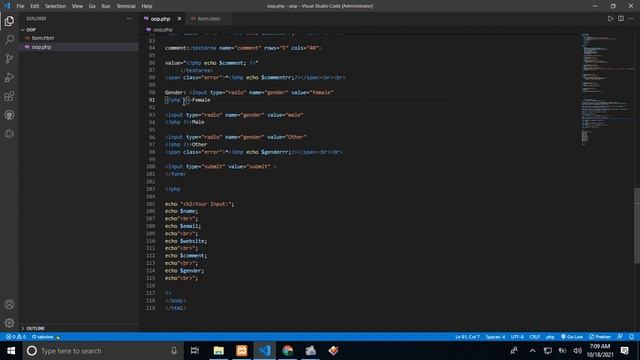Open Task View on taskbar

[x=195, y=351]
